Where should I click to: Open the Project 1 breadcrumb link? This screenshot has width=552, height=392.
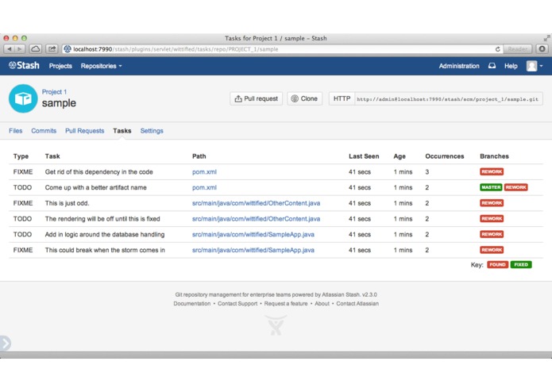[x=54, y=92]
